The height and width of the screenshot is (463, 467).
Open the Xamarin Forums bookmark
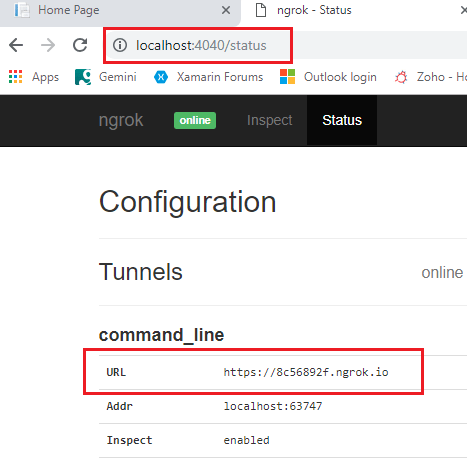click(208, 77)
